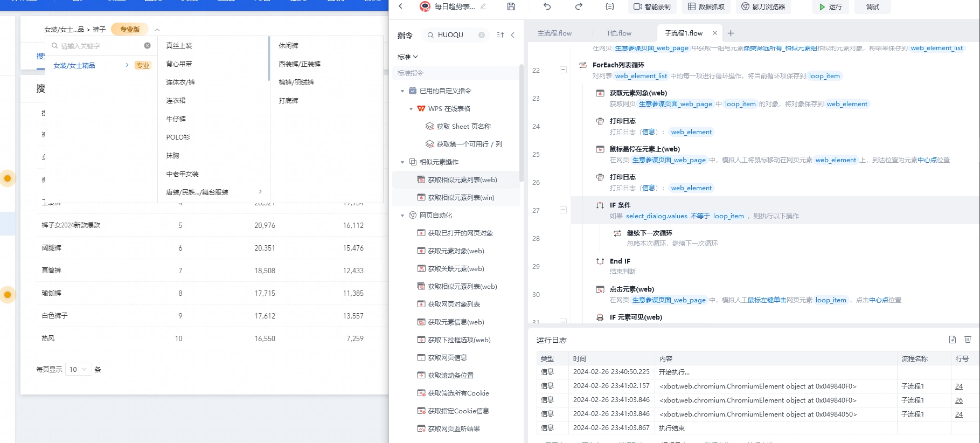Save the flow with the disk icon
This screenshot has height=443, width=980.
pyautogui.click(x=511, y=6)
